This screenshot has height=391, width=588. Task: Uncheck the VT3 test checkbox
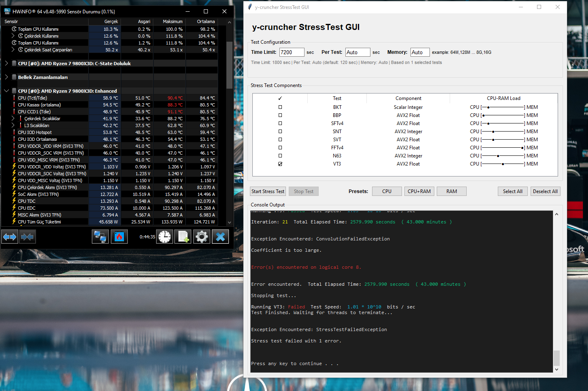pos(280,164)
